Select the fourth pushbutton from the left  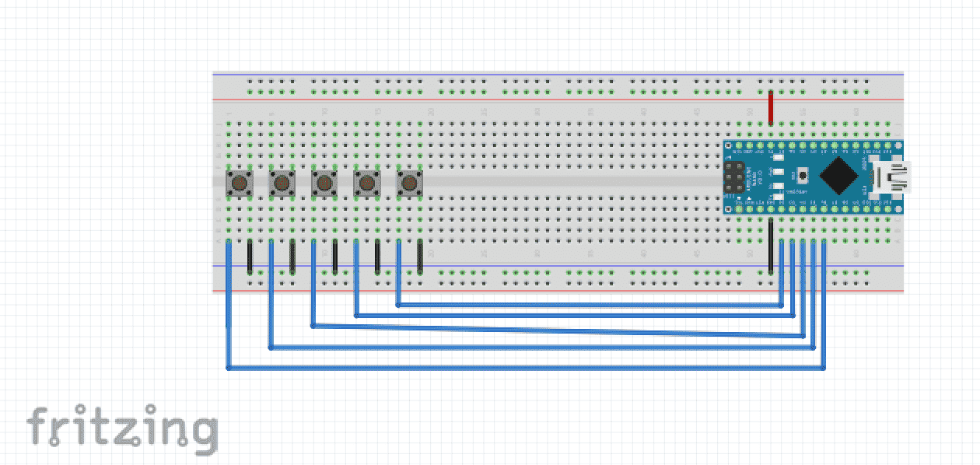coord(366,184)
